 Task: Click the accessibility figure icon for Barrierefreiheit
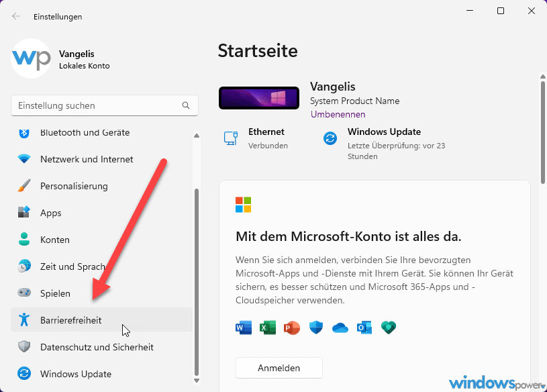pos(24,320)
